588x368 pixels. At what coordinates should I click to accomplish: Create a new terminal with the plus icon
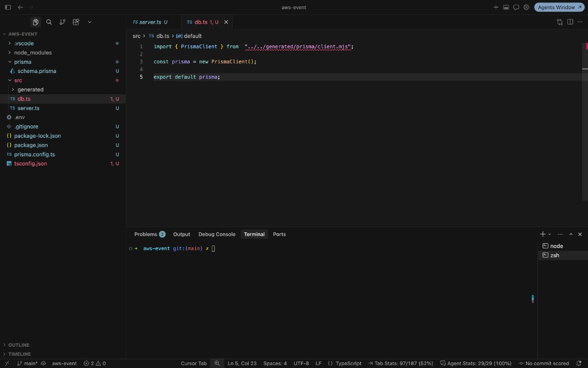click(x=542, y=234)
